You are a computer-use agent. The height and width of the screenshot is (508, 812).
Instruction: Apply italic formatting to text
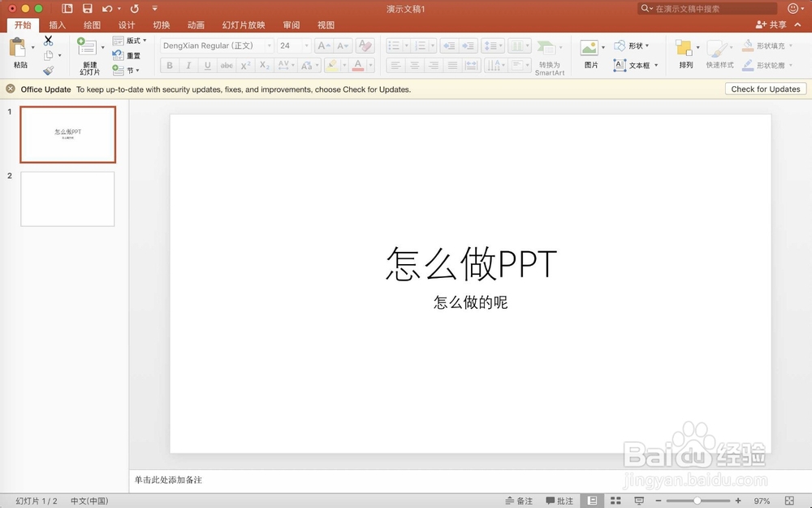click(188, 66)
